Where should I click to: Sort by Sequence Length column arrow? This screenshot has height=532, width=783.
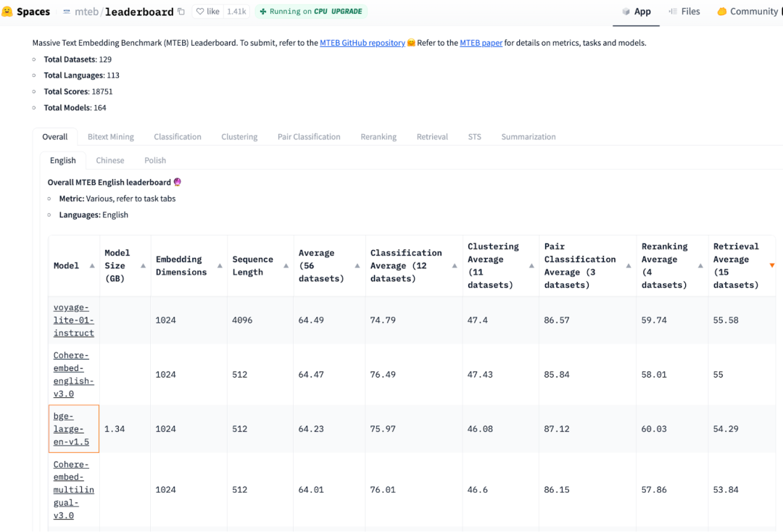click(x=286, y=266)
